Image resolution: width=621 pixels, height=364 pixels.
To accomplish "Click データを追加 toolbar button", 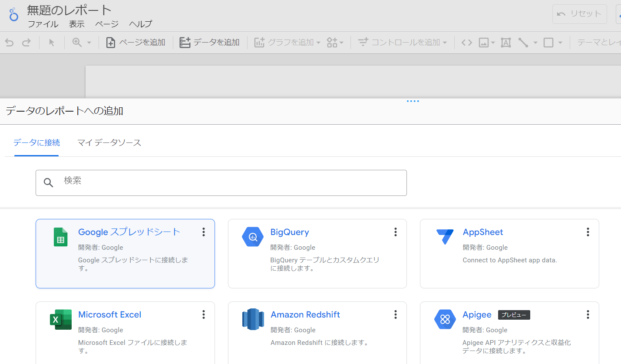I will 209,42.
